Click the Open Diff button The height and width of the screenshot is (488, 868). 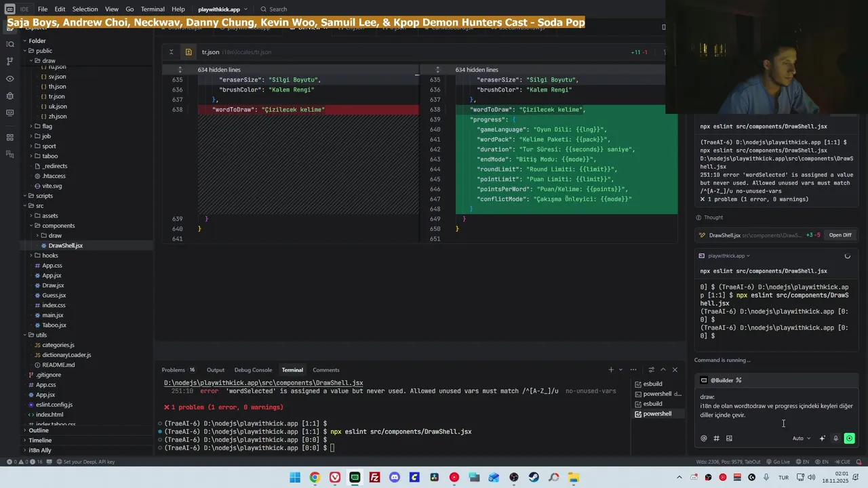click(840, 235)
